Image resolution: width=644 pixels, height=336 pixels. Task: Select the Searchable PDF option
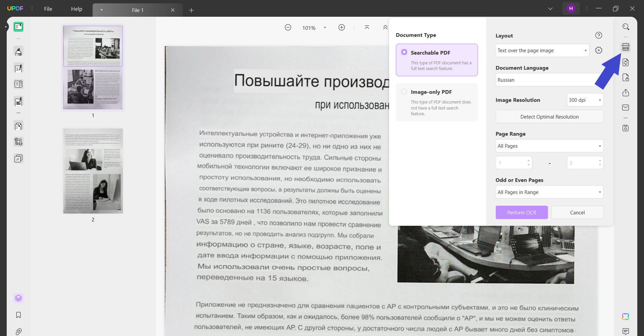point(404,52)
